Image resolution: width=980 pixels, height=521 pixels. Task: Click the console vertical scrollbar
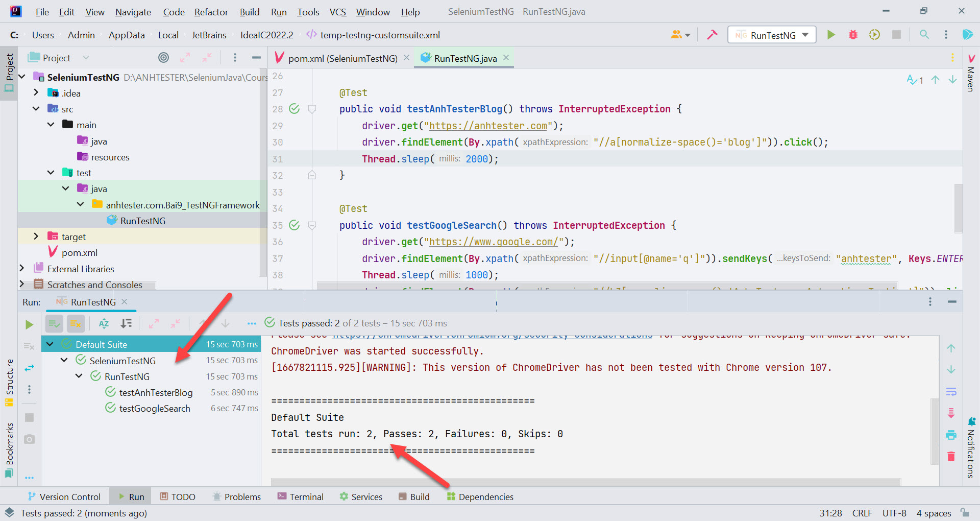pos(935,431)
